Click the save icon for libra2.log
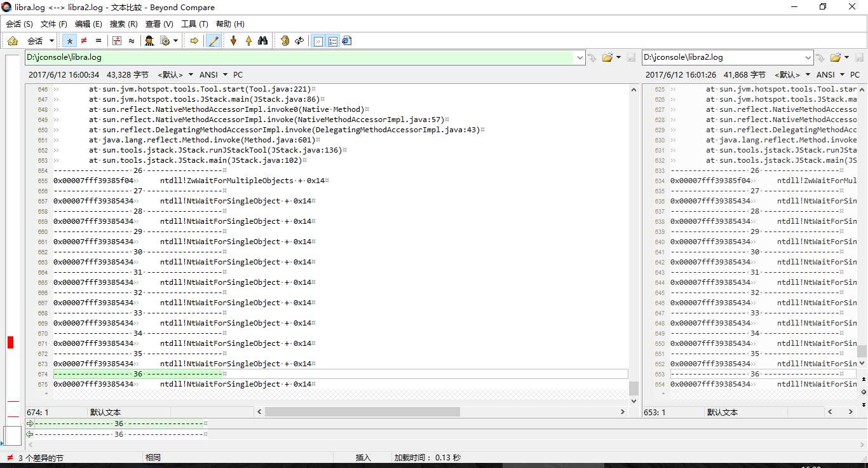 pyautogui.click(x=860, y=57)
